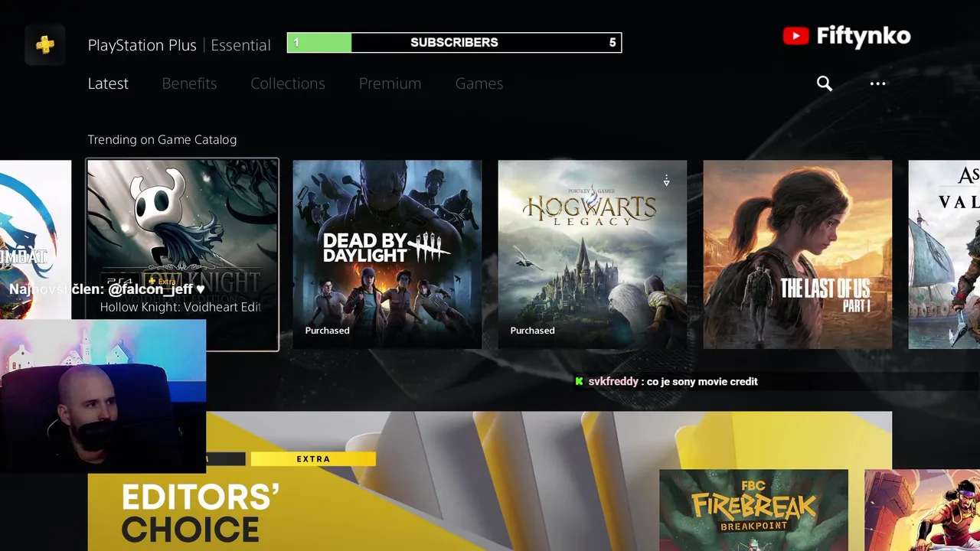Open the Dead by Daylight game tile
Image resolution: width=980 pixels, height=551 pixels.
click(387, 254)
